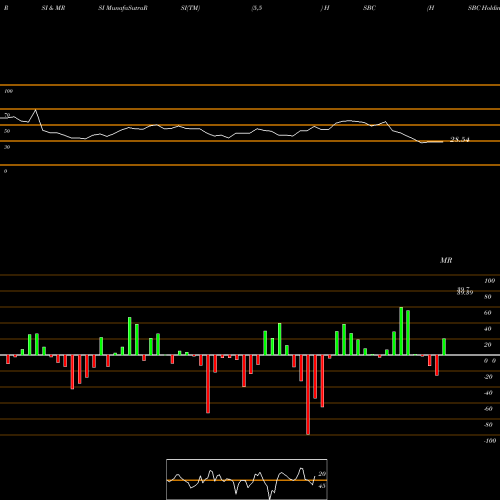Click the tallest red bar in histogram

click(308, 395)
